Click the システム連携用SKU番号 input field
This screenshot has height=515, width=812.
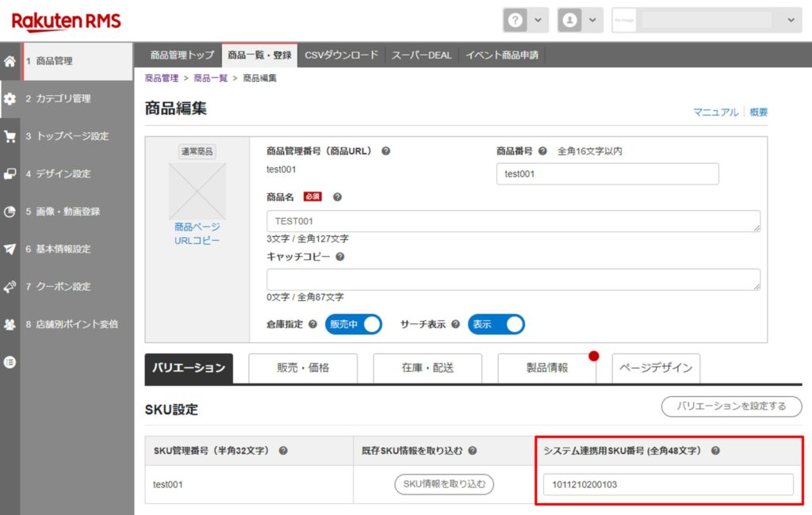[668, 485]
